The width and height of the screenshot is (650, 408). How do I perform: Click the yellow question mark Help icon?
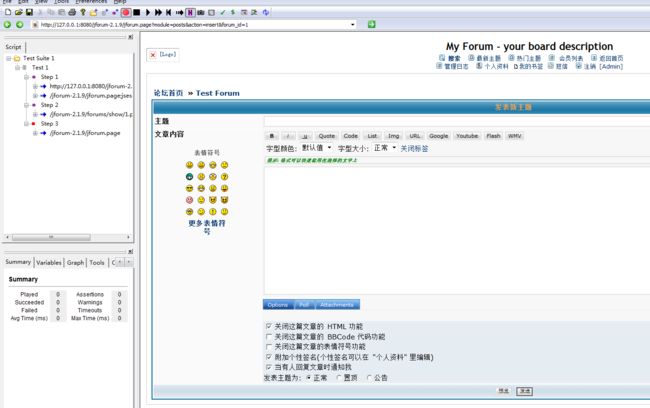(x=83, y=12)
